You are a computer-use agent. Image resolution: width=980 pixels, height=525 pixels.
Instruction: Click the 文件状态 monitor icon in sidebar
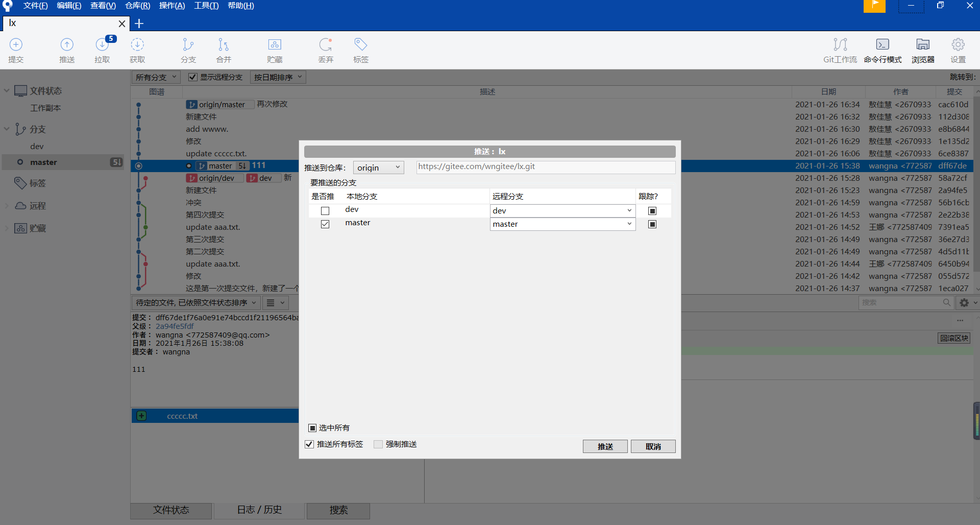point(20,91)
